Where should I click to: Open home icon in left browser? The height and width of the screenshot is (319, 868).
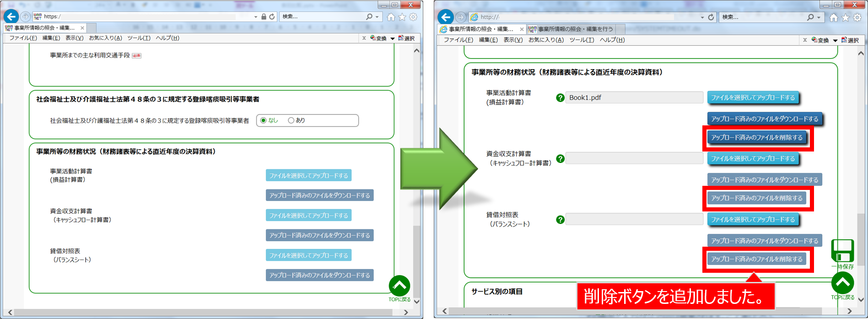(x=391, y=17)
